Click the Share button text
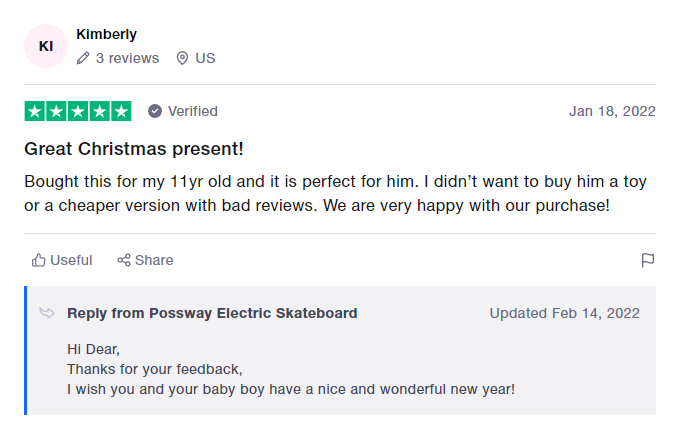This screenshot has height=439, width=680. (154, 260)
